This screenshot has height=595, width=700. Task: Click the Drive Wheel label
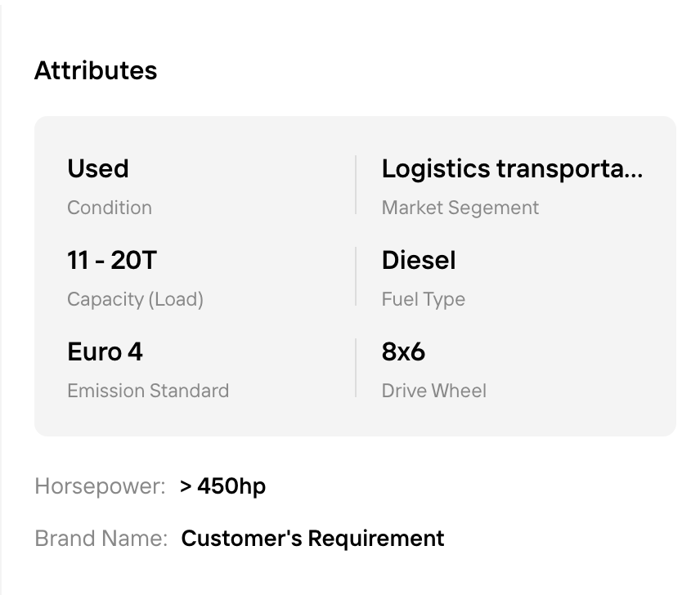pos(434,391)
